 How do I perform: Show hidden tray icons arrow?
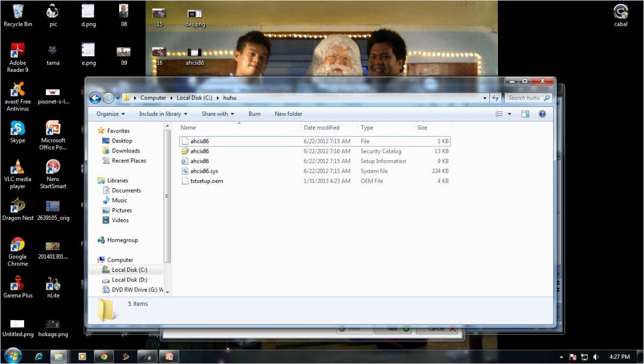(x=561, y=356)
